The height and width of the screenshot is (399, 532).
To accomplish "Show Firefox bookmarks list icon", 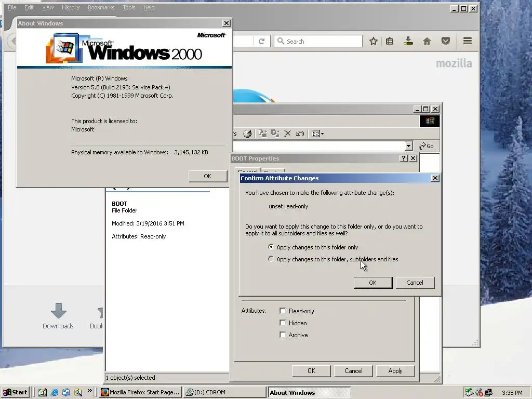I will tap(390, 42).
